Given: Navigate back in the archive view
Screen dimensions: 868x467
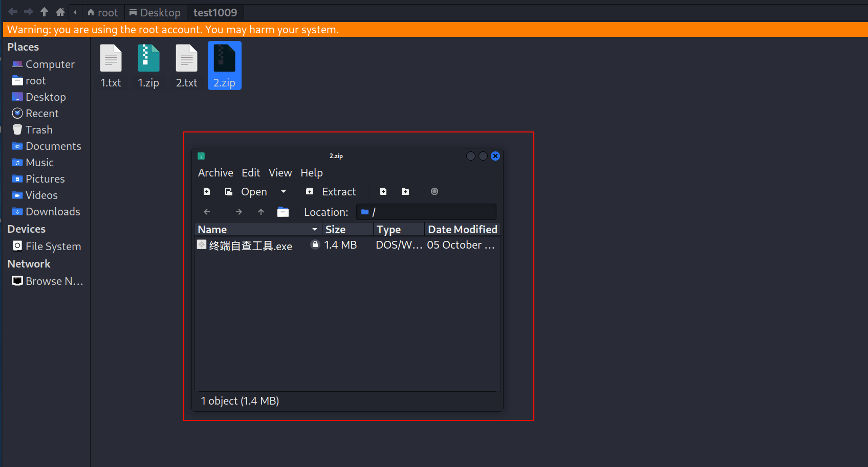Looking at the screenshot, I should 207,212.
